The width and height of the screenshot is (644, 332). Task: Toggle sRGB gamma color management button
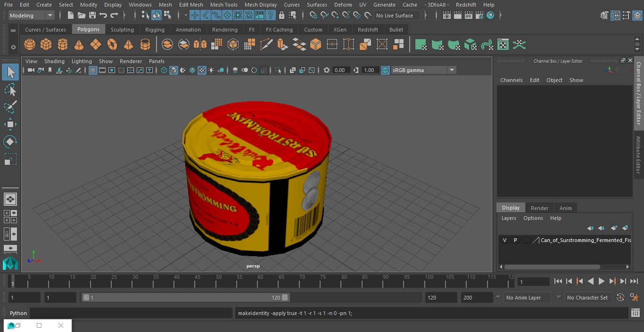click(385, 70)
